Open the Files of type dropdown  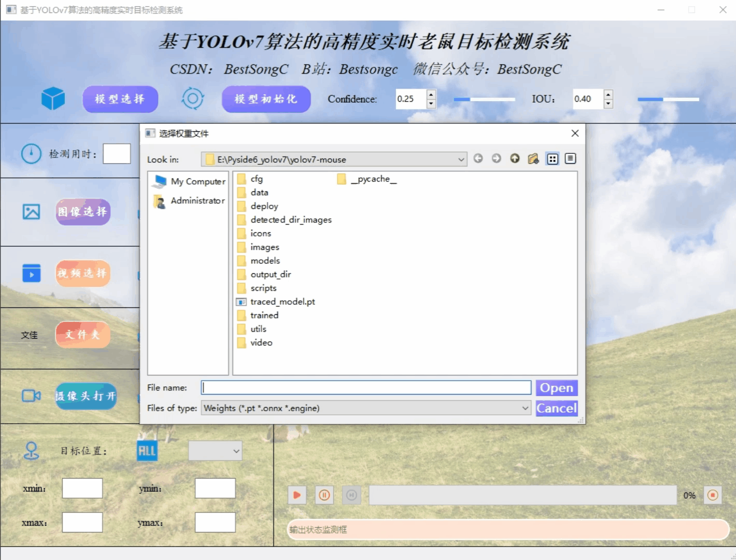coord(525,408)
